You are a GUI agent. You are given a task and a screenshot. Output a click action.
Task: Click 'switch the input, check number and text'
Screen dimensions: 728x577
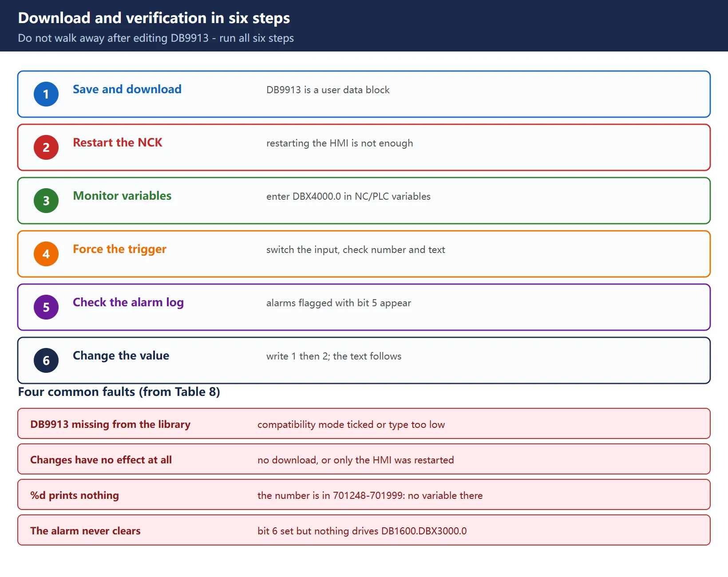(356, 249)
